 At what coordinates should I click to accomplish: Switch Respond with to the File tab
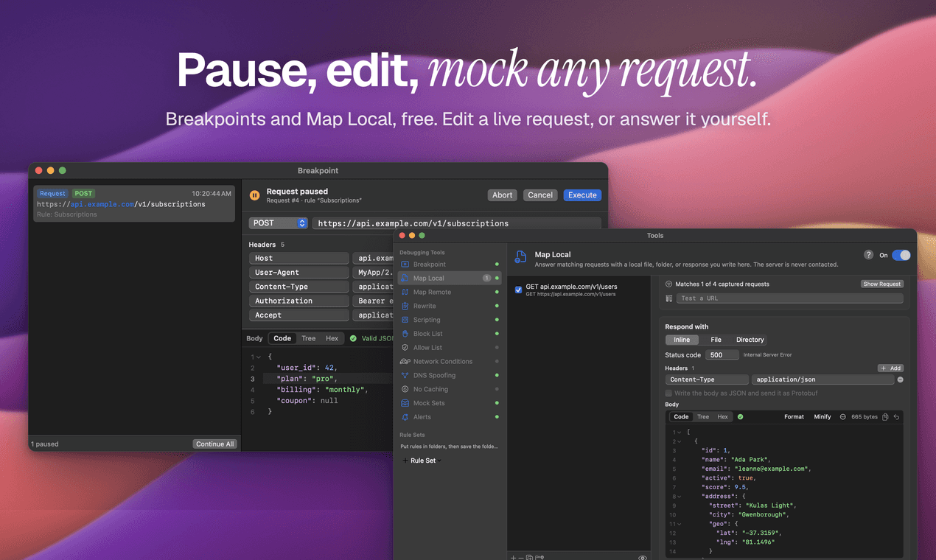click(716, 340)
